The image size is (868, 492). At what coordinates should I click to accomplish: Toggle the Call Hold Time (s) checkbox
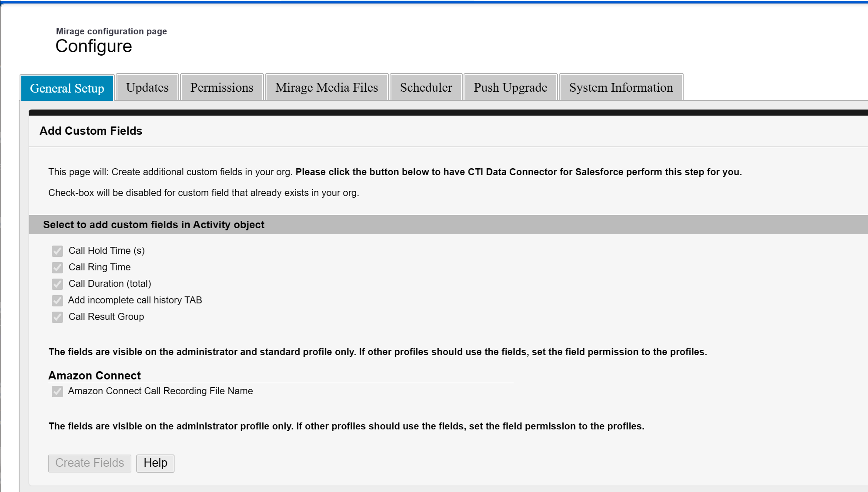coord(57,251)
